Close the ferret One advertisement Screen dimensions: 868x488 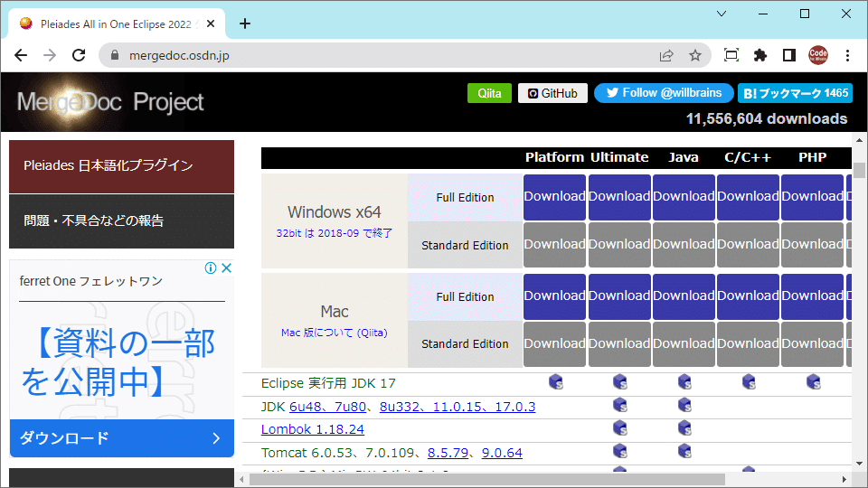coord(226,268)
